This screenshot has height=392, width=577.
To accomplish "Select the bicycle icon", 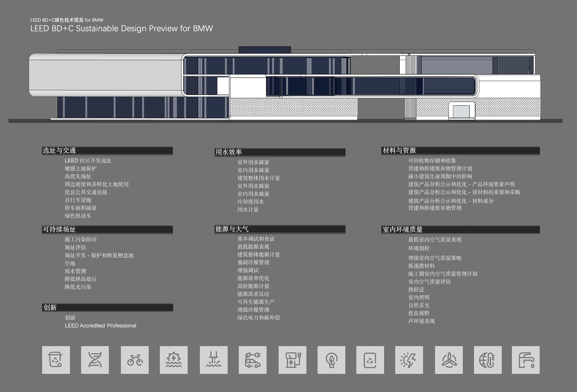I will [134, 360].
